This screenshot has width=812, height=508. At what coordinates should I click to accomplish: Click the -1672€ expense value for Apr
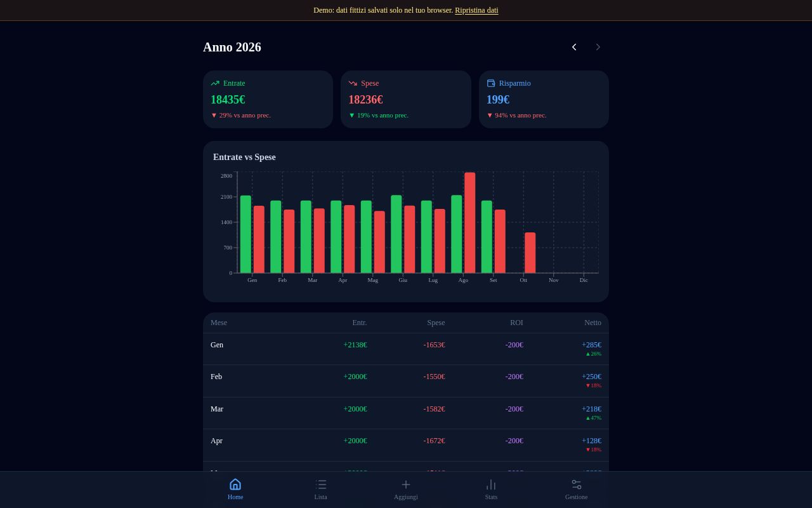pos(435,441)
